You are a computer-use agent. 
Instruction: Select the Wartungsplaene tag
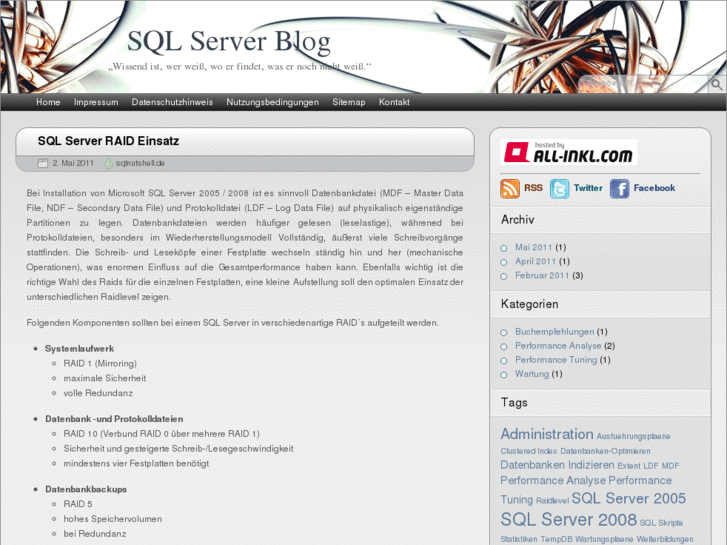[604, 539]
